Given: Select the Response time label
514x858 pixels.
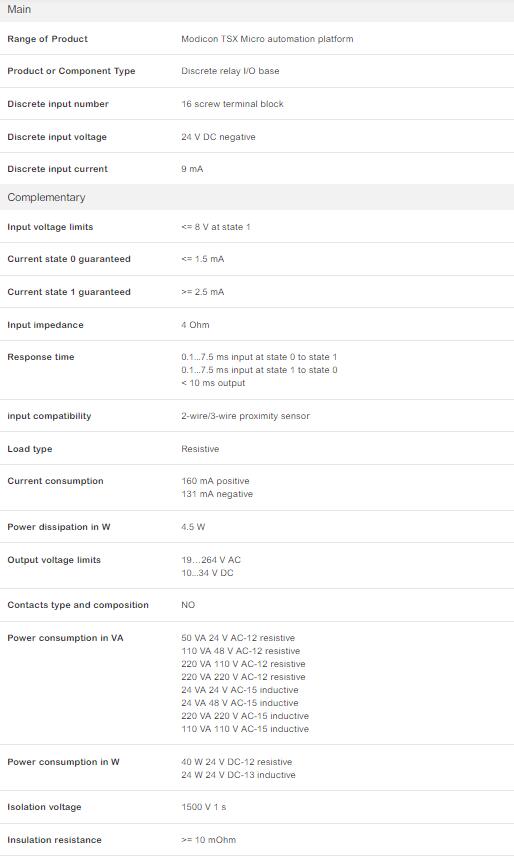Looking at the screenshot, I should coord(41,357).
